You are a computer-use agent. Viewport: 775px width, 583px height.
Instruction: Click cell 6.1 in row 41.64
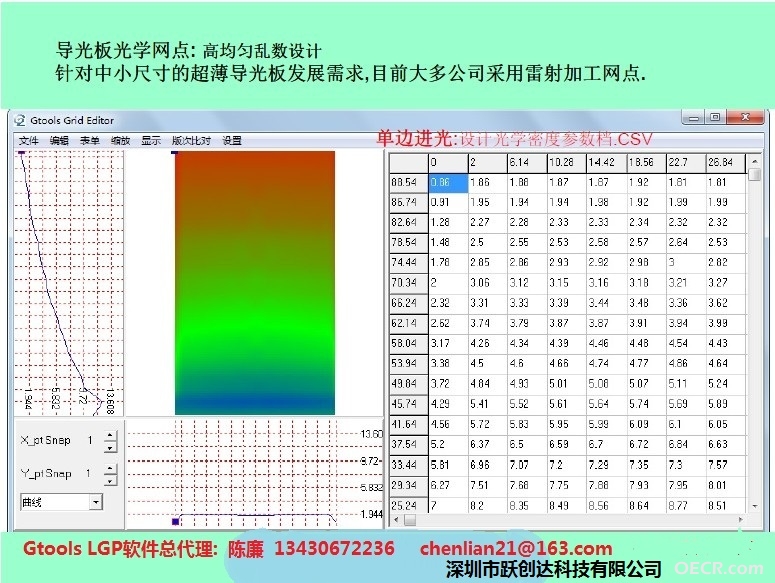686,424
